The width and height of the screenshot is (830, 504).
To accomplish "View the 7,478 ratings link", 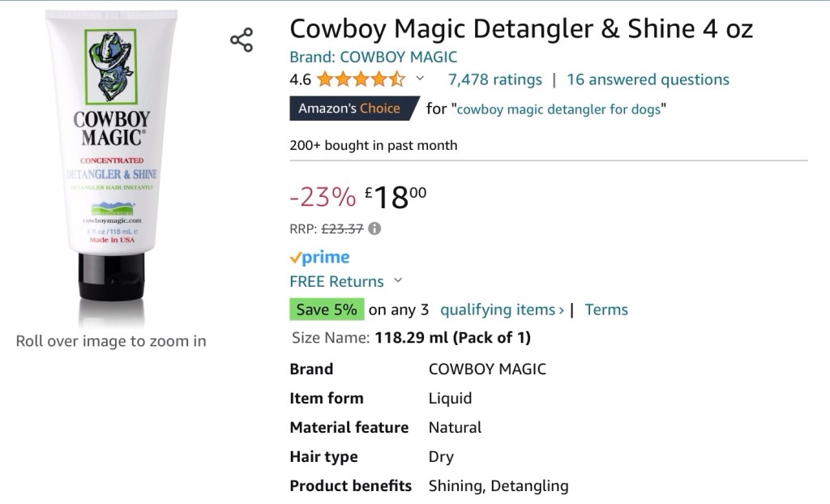I will [494, 79].
